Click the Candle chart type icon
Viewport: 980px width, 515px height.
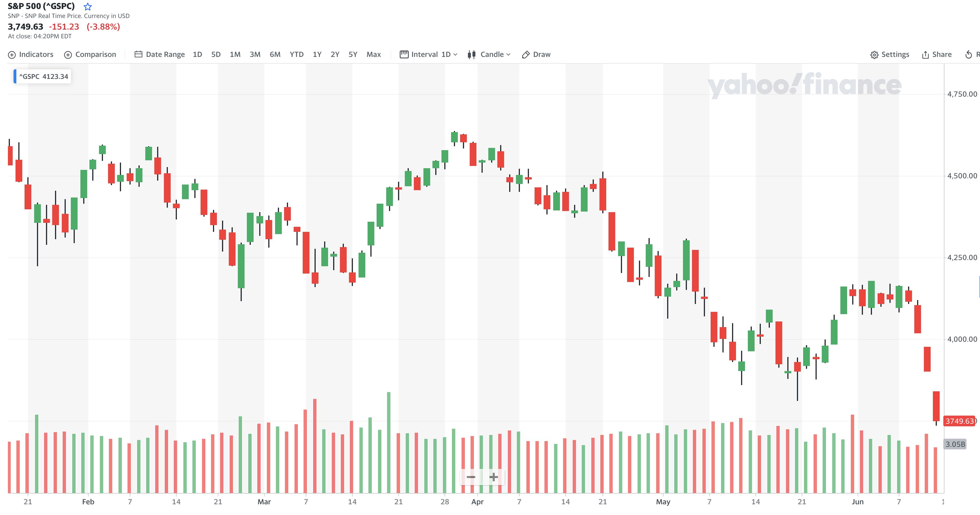click(x=472, y=54)
